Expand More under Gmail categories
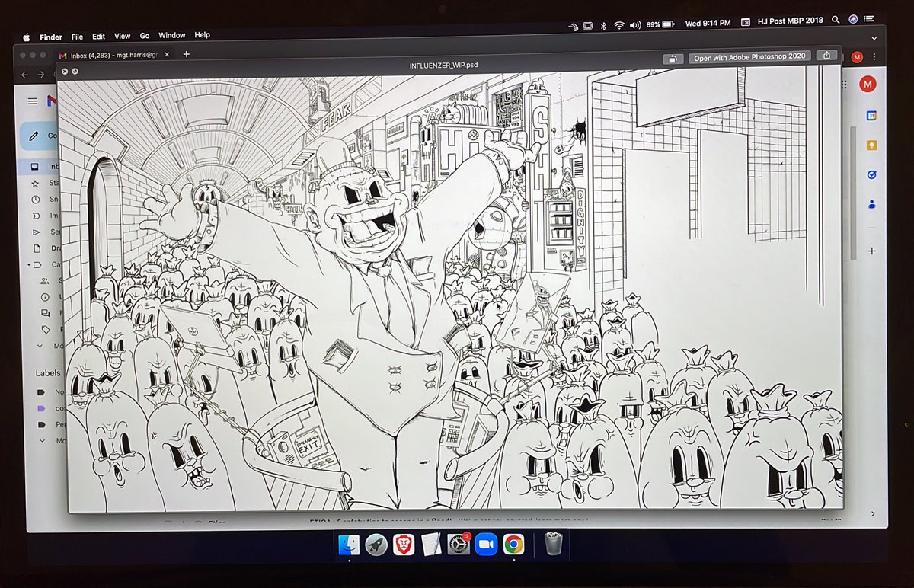Screen dimensions: 914x588 40,345
